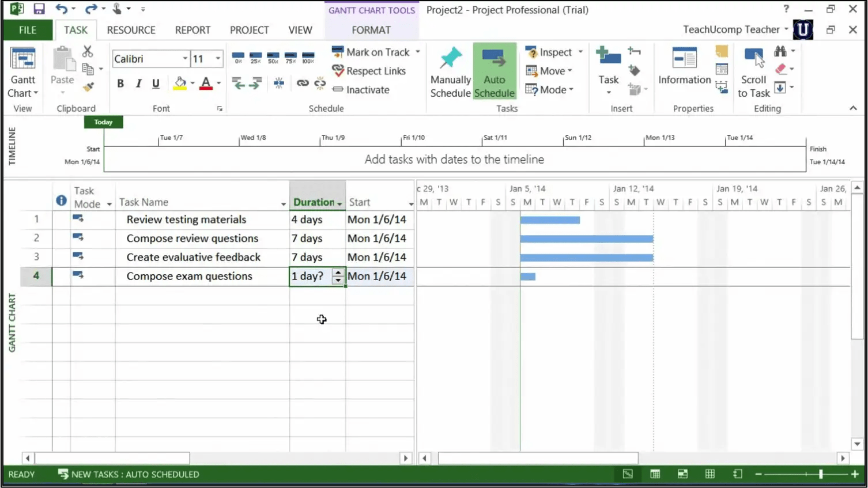
Task: Select the 'Compose review questions' task name cell
Action: [202, 239]
